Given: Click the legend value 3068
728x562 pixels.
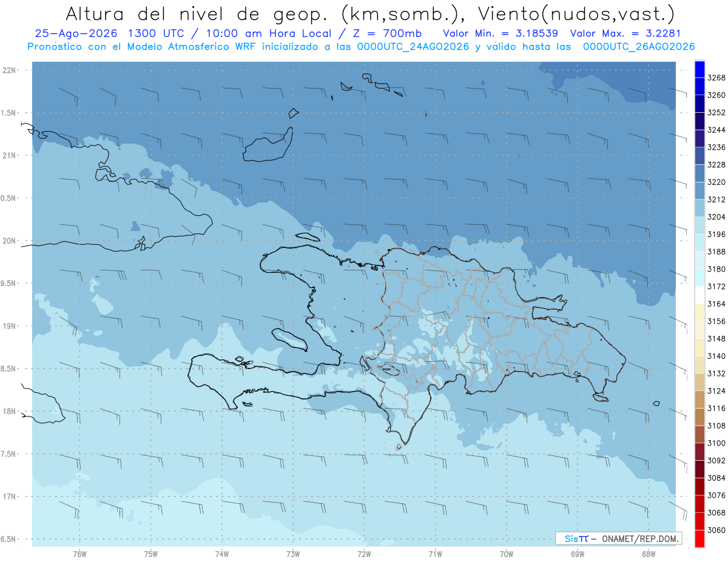Looking at the screenshot, I should coord(716,512).
